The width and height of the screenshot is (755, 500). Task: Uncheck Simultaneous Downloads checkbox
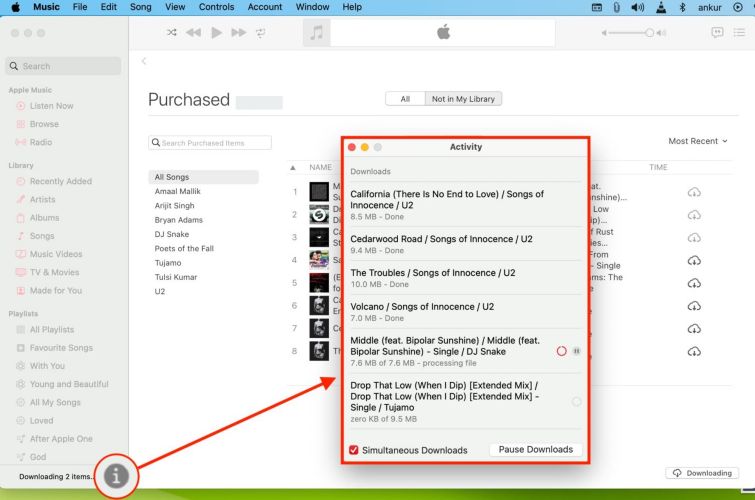354,450
